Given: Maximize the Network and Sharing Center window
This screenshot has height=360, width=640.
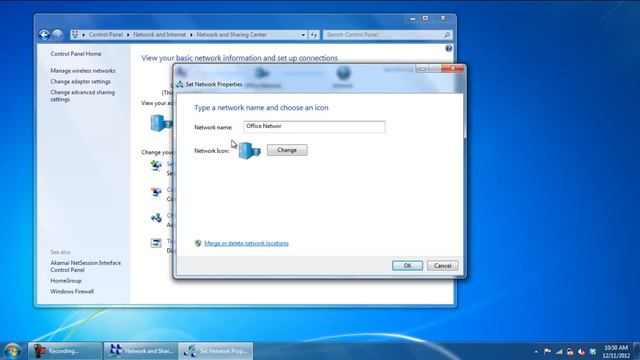Looking at the screenshot, I should click(425, 19).
